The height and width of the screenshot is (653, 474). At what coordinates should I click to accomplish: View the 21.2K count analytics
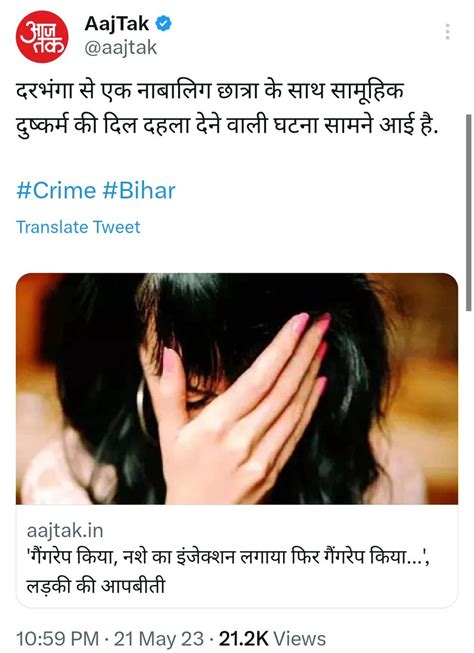pos(243,639)
